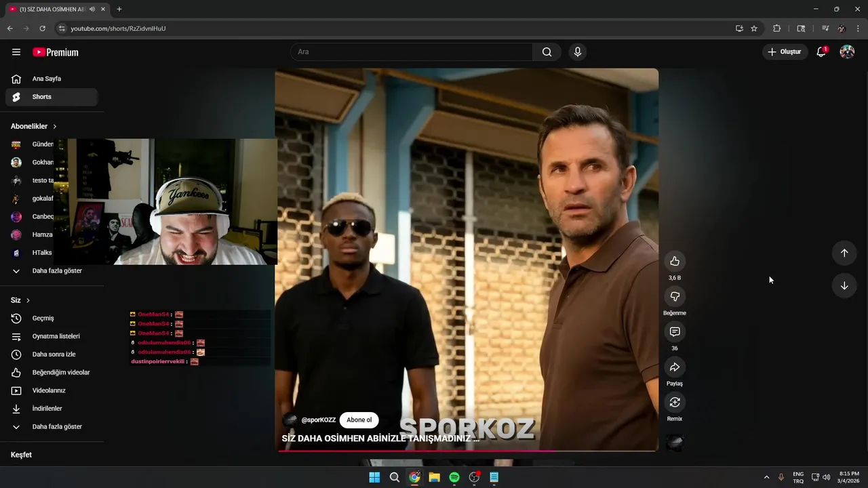868x488 pixels.
Task: Click the Oluştur create button
Action: tap(785, 52)
